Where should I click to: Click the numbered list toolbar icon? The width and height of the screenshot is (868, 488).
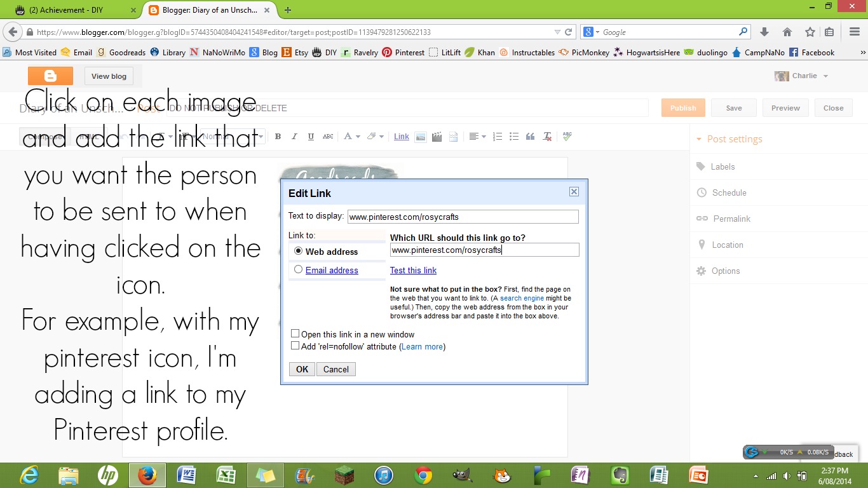tap(498, 137)
